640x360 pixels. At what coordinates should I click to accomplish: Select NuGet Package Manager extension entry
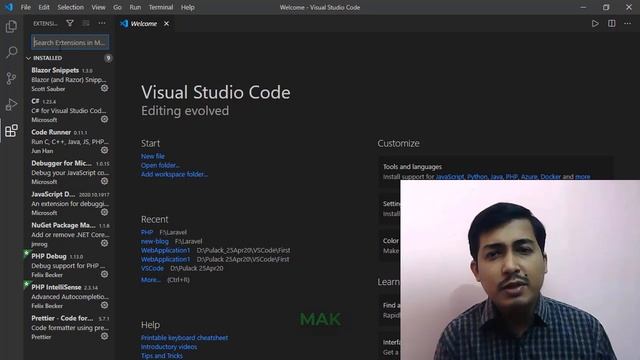[70, 235]
